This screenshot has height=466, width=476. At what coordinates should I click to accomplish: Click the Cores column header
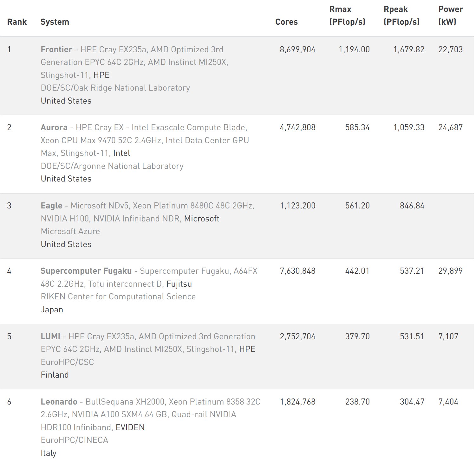coord(286,22)
